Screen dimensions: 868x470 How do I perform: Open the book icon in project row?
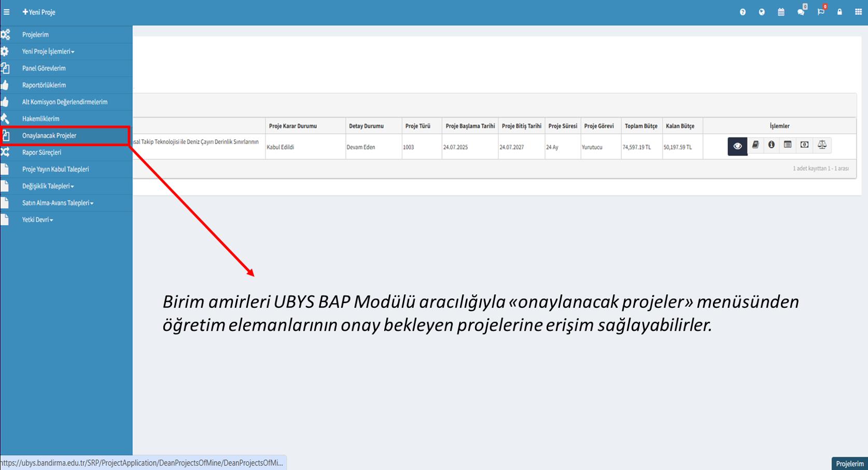click(755, 145)
